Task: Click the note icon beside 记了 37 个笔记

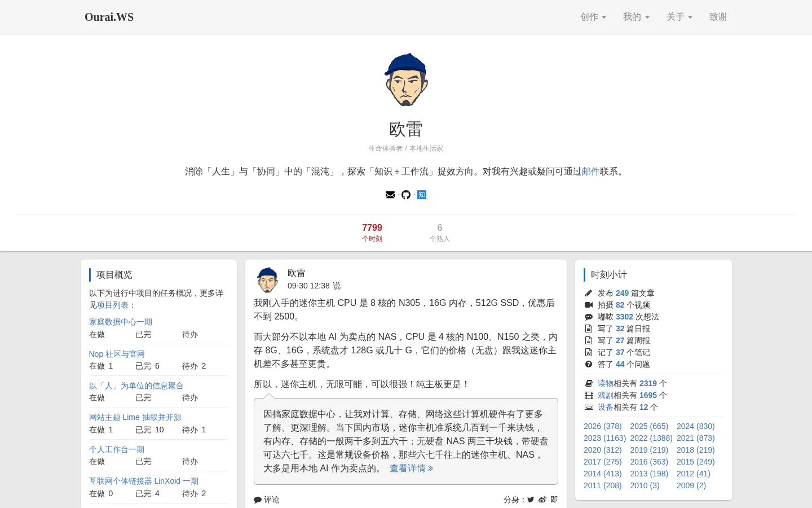Action: coord(589,352)
